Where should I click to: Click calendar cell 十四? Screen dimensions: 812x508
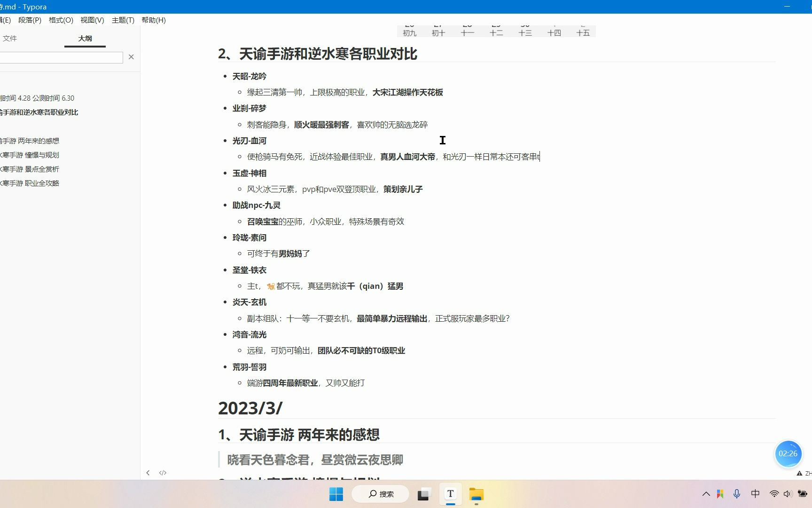click(554, 33)
